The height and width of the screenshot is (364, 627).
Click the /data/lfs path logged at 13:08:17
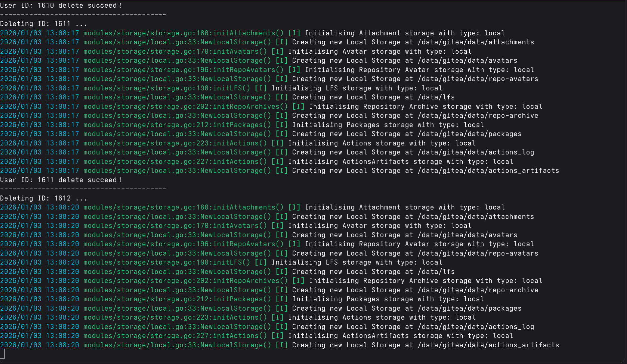[436, 97]
